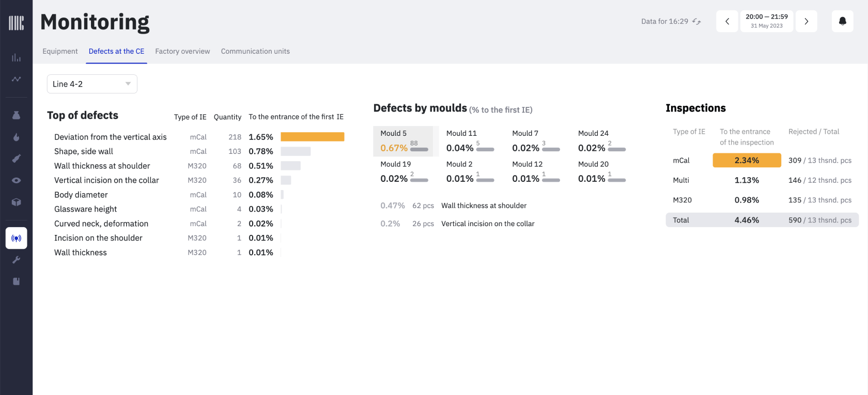This screenshot has width=868, height=395.
Task: Refresh data using the sync arrows icon
Action: tap(696, 21)
